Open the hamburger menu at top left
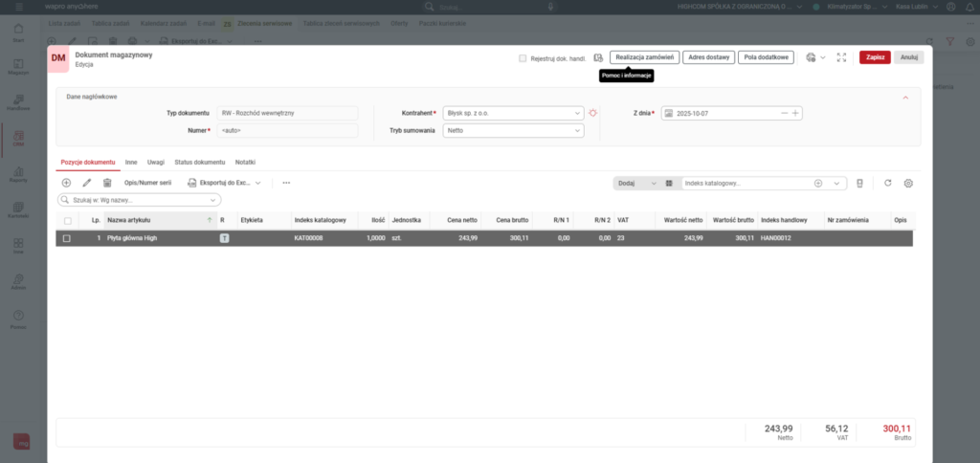 [x=19, y=7]
